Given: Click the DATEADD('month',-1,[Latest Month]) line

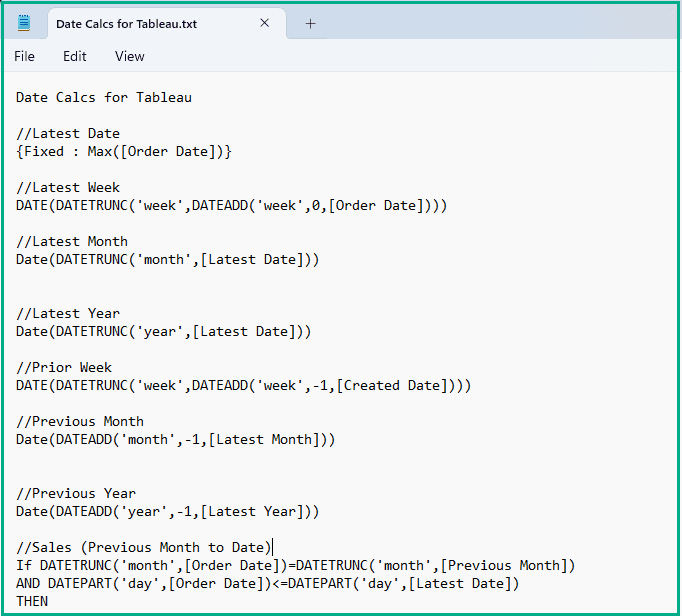Looking at the screenshot, I should point(176,440).
